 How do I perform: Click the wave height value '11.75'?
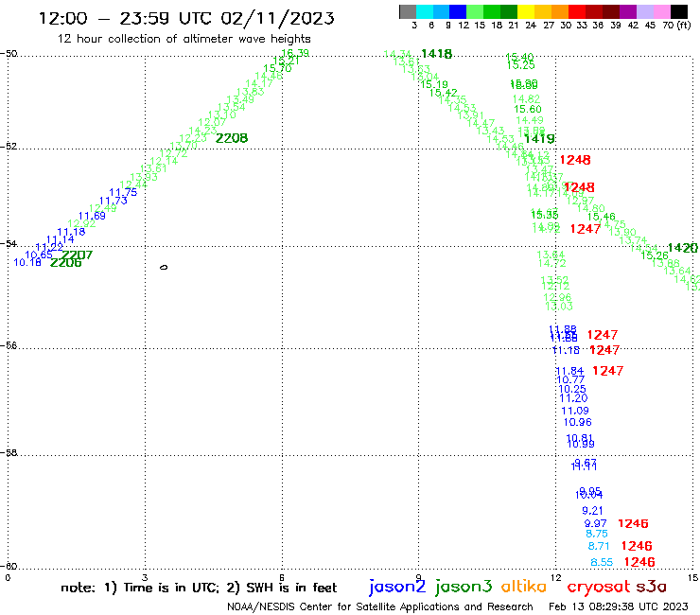[x=123, y=192]
